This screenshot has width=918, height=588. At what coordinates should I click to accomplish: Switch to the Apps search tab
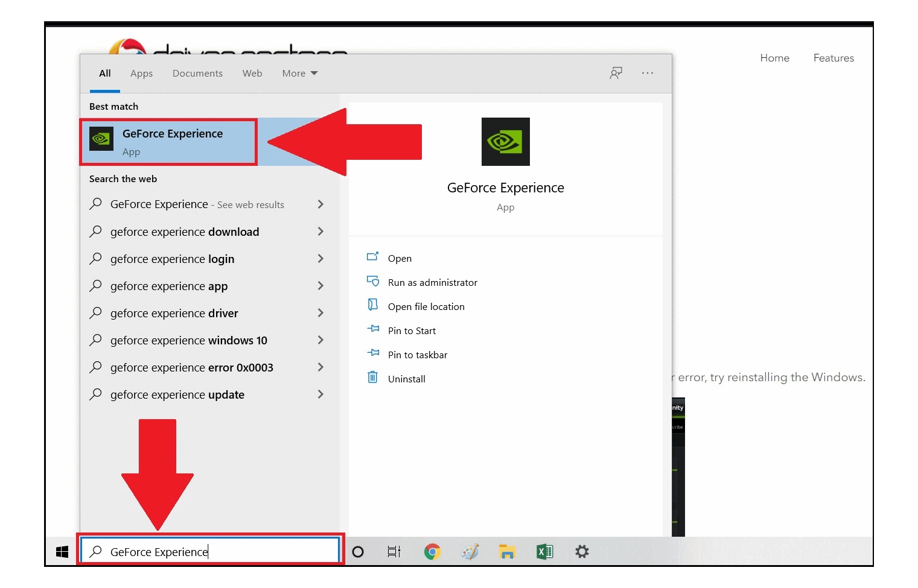click(x=141, y=74)
